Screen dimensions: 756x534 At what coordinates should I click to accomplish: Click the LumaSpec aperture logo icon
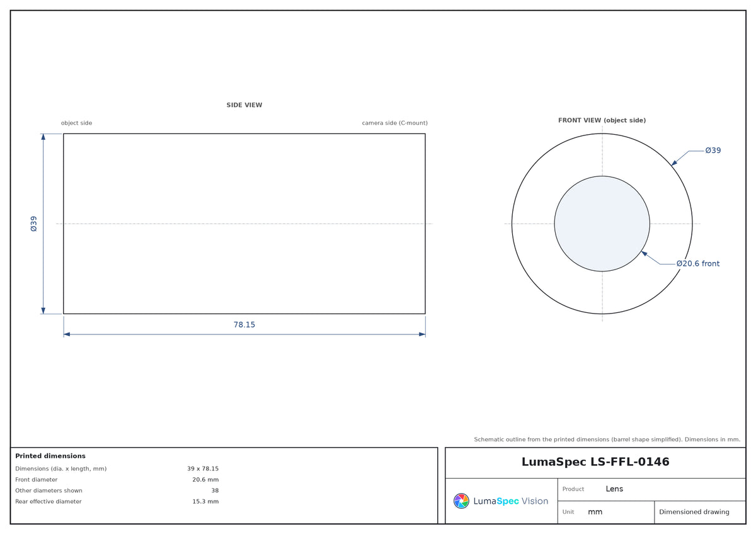pos(461,501)
